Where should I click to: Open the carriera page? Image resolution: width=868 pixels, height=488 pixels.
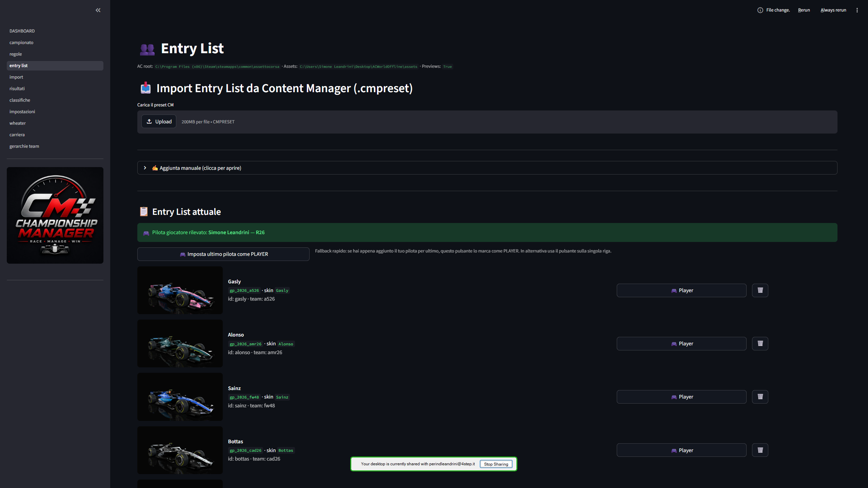pos(55,135)
